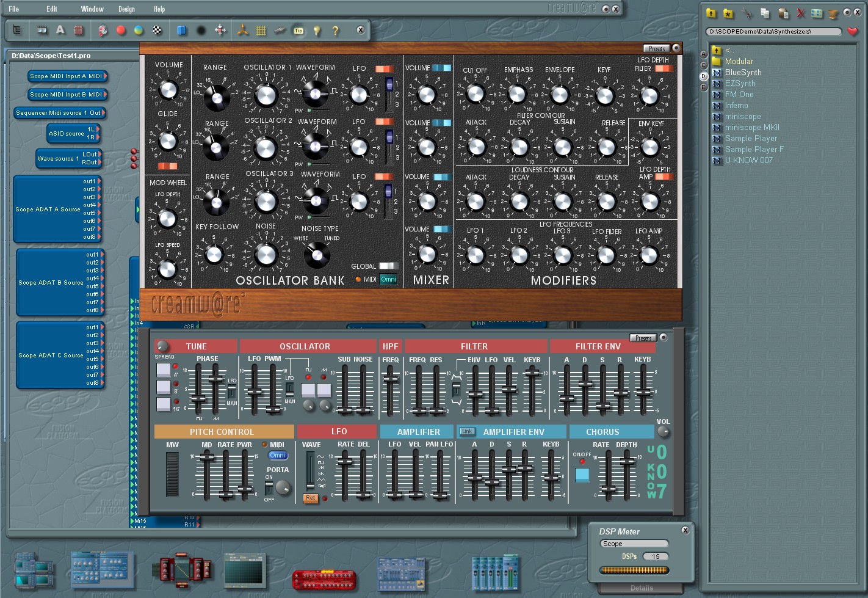The image size is (868, 598).
Task: Click the MW mod wheel strip
Action: click(x=172, y=474)
